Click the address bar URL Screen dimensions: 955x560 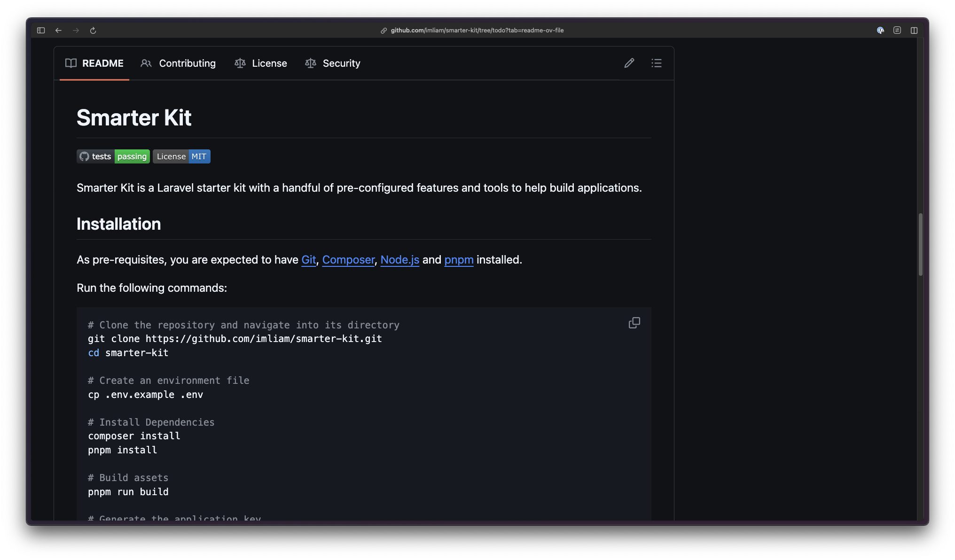tap(477, 30)
